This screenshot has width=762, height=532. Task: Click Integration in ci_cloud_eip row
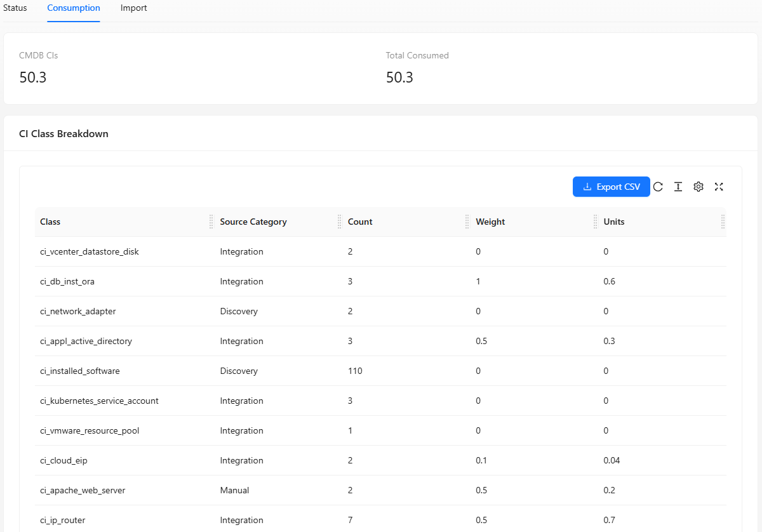coord(241,460)
